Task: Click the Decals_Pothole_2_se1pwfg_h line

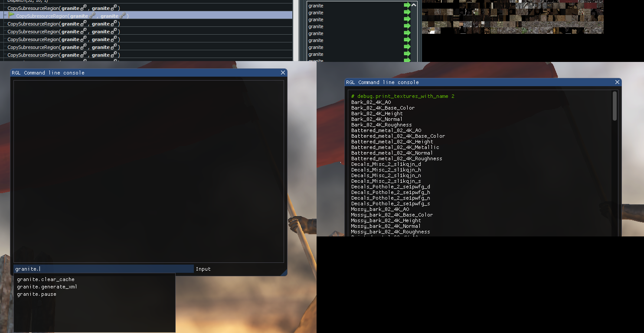Action: (391, 192)
